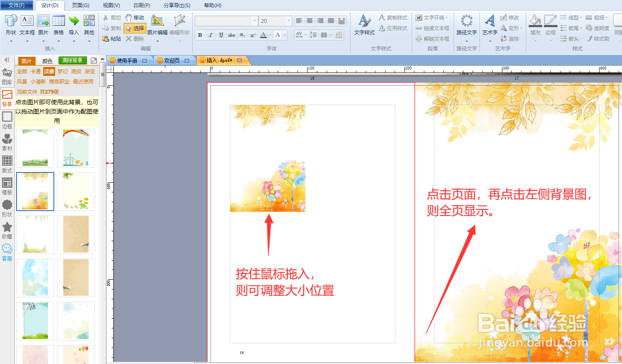Open 客服 customer service chat
The height and width of the screenshot is (364, 622).
point(7,253)
